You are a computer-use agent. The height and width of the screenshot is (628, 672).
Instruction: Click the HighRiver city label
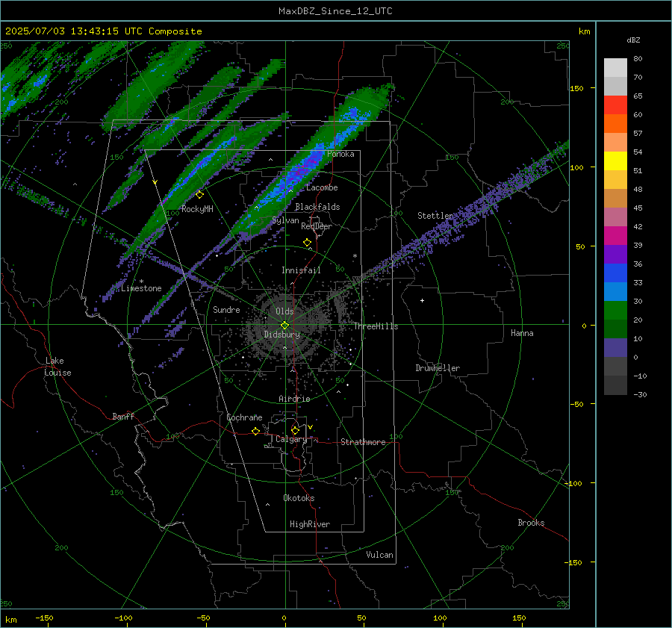[x=310, y=524]
